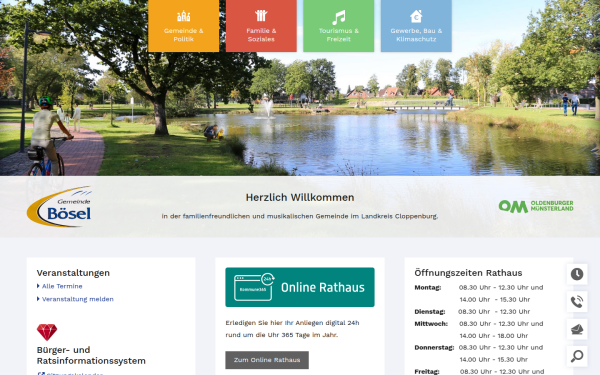Select the Freitag opening hours row label
The image size is (600, 375).
point(427,372)
